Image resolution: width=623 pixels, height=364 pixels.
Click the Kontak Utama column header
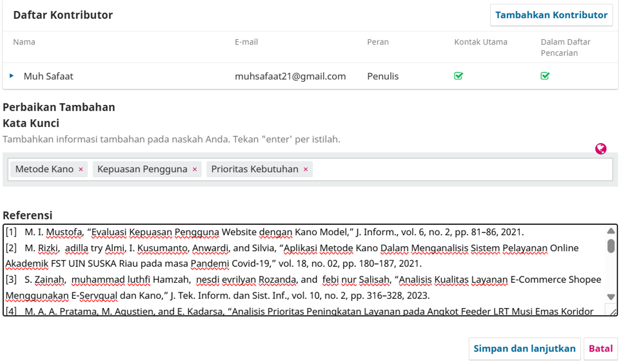click(x=480, y=42)
